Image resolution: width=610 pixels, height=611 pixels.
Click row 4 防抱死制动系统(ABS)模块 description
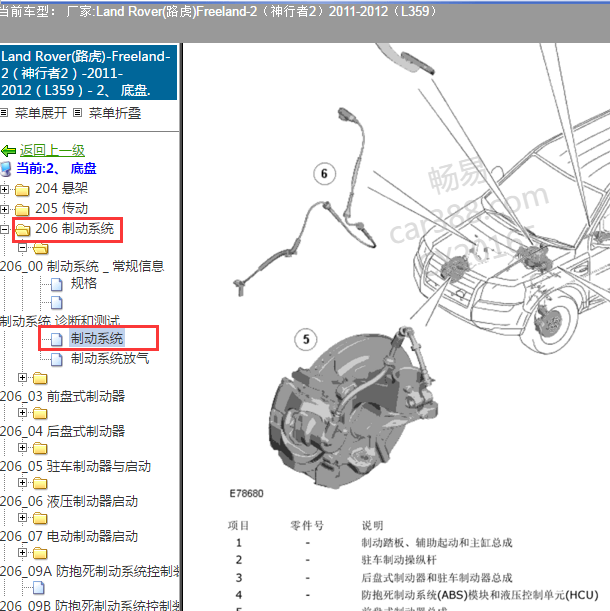[480, 595]
